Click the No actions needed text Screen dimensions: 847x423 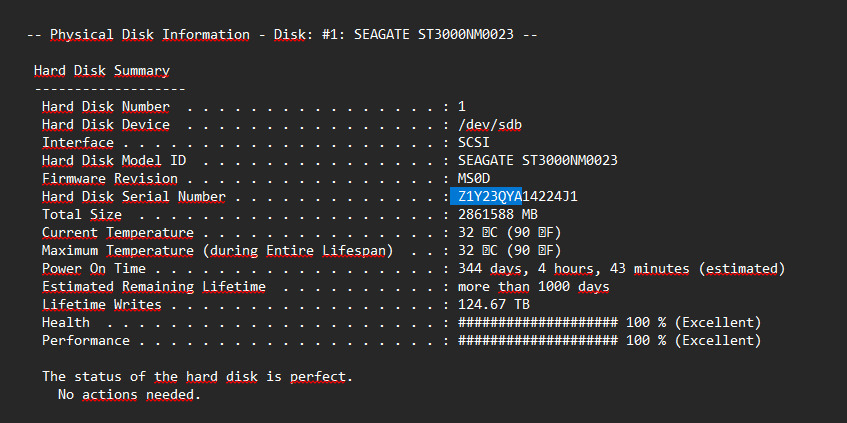(129, 395)
